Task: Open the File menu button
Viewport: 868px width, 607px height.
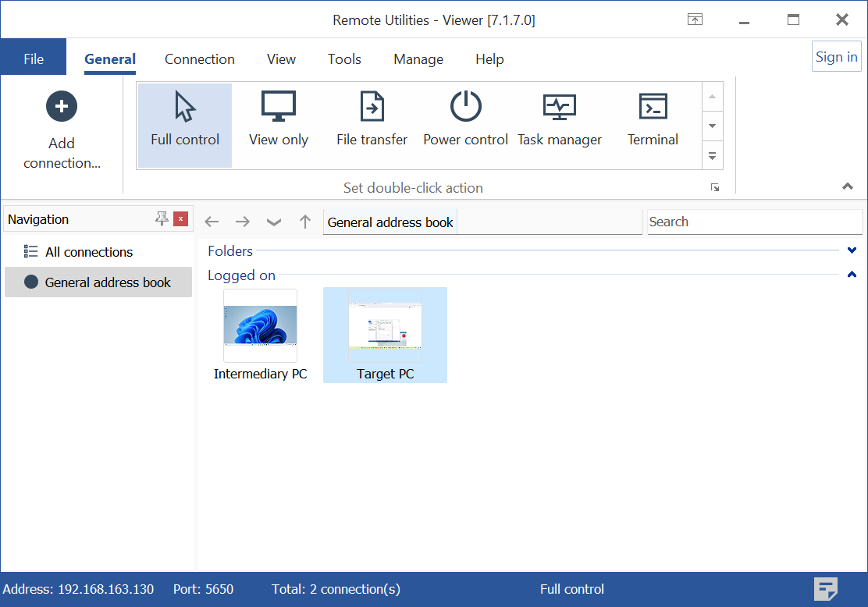Action: 34,59
